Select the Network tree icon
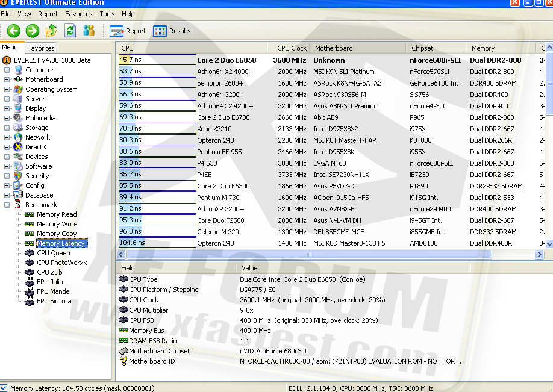Viewport: 553px width, 392px height. 18,137
